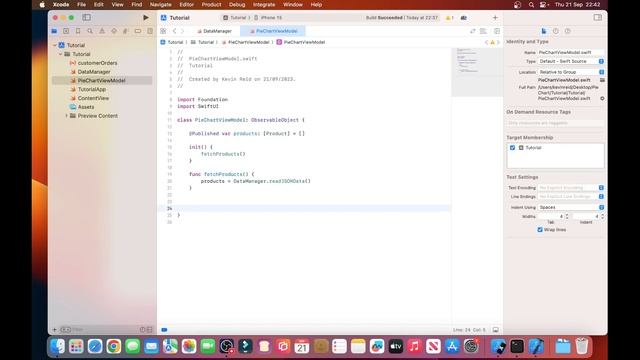Run the project with the play button

tap(146, 18)
